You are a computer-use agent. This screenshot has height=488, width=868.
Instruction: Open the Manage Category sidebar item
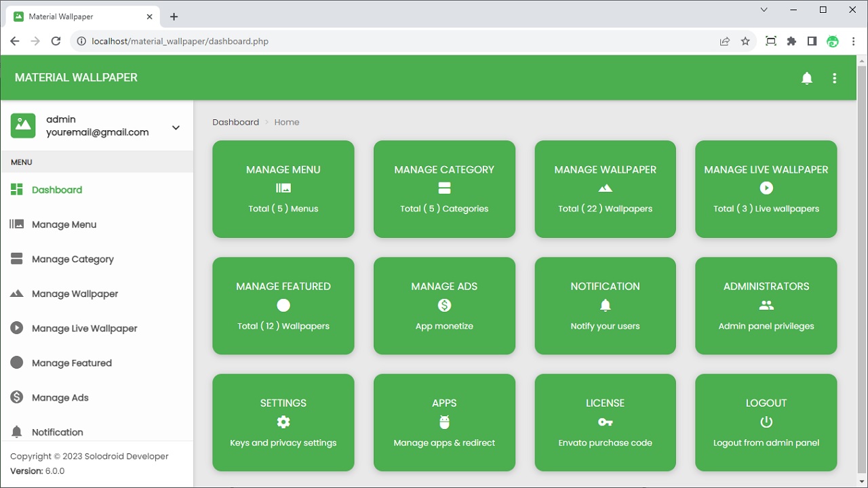click(x=97, y=259)
